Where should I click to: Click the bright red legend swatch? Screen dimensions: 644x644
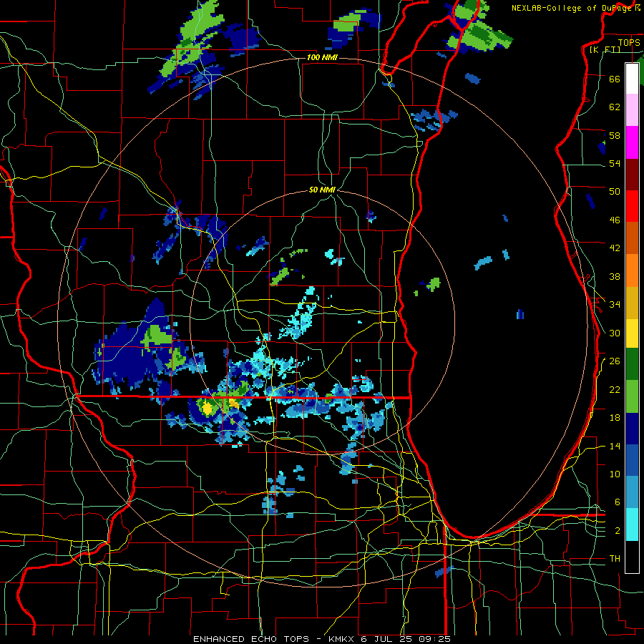pos(632,206)
